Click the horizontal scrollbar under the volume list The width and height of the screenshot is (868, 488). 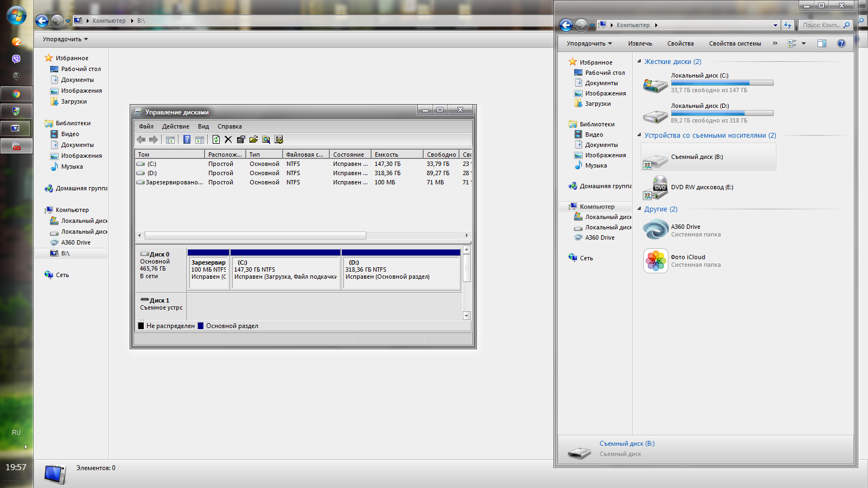point(255,235)
